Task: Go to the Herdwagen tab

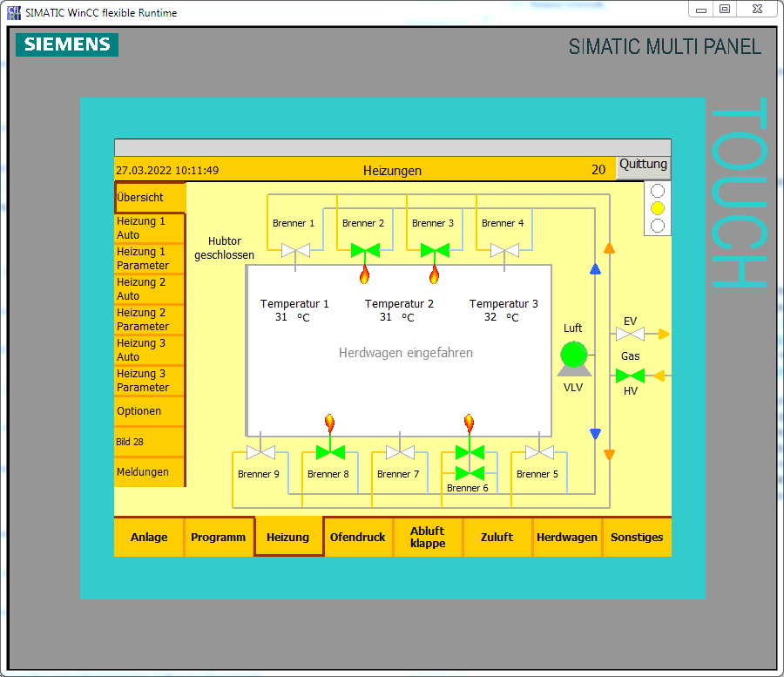Action: [567, 537]
